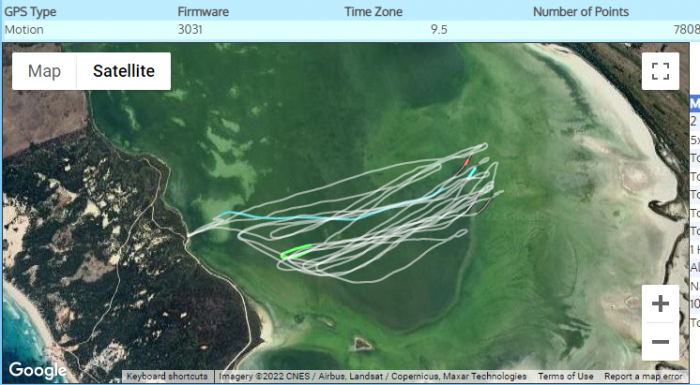
Task: Click the GPS Type column header
Action: click(x=30, y=12)
